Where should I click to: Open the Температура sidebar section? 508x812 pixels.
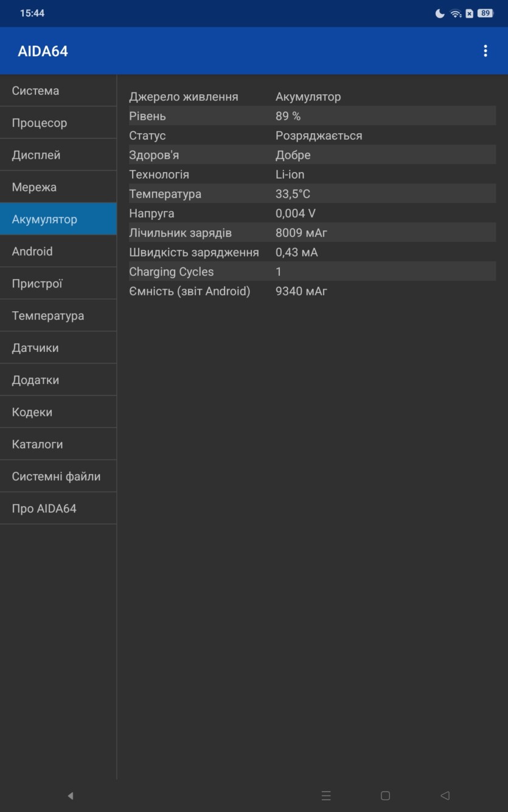tap(58, 316)
